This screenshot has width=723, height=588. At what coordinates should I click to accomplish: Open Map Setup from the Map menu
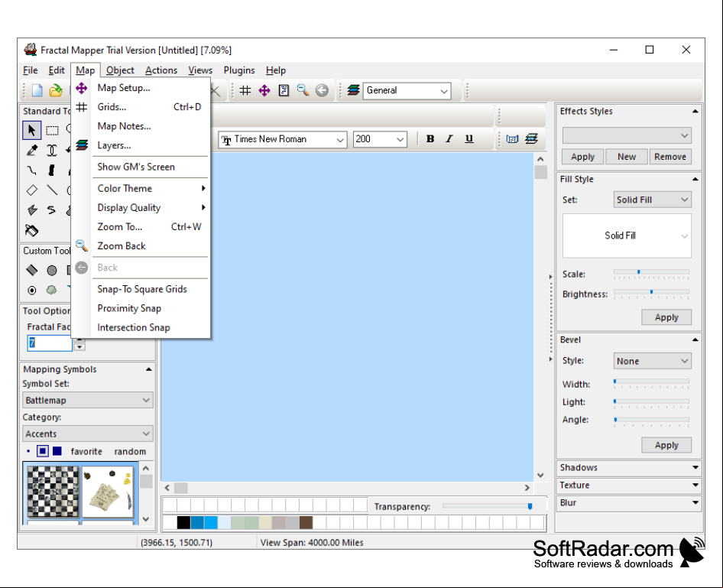(142, 88)
